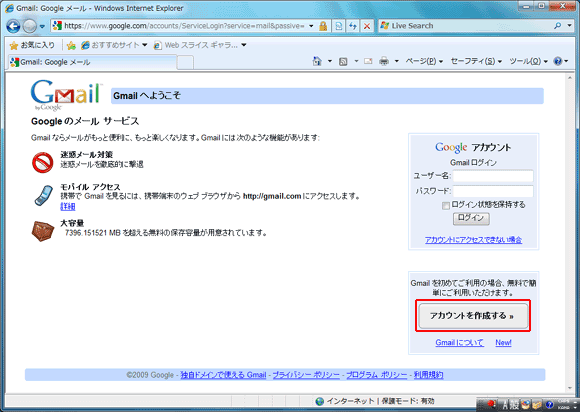
Task: Click the add to favorites star icon
Action: click(x=71, y=45)
